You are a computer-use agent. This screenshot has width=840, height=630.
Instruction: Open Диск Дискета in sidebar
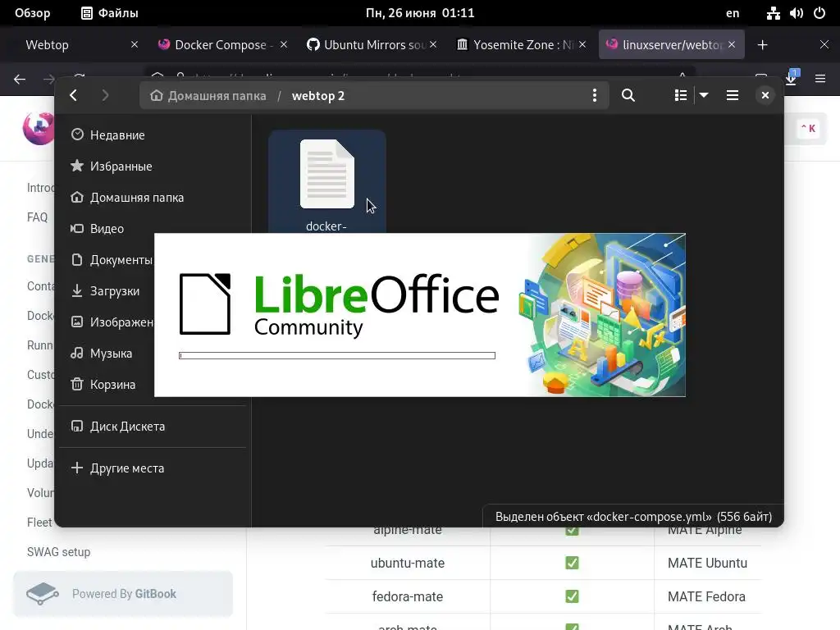point(153,427)
